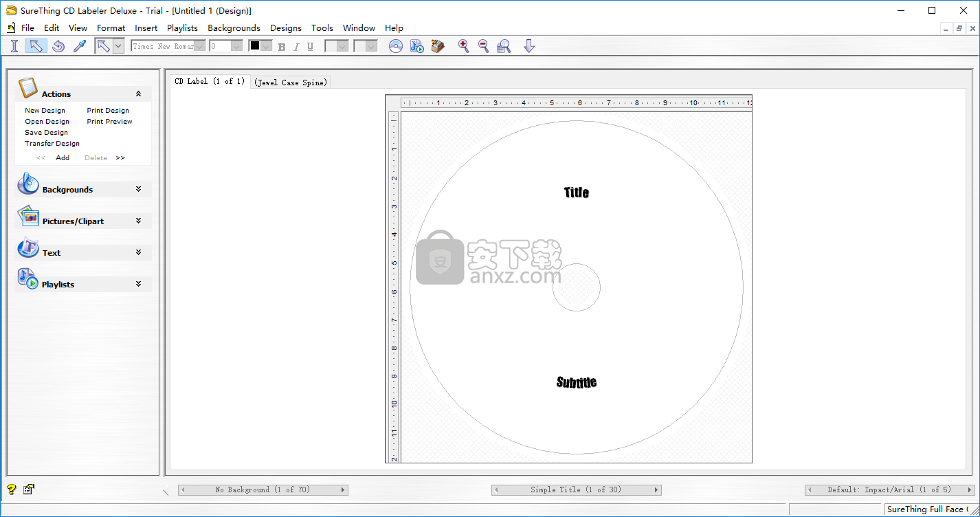Select the arrow pointer tool
980x517 pixels.
tap(36, 46)
